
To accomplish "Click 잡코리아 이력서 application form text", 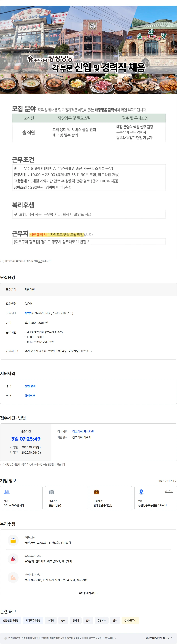I will click(82, 437).
